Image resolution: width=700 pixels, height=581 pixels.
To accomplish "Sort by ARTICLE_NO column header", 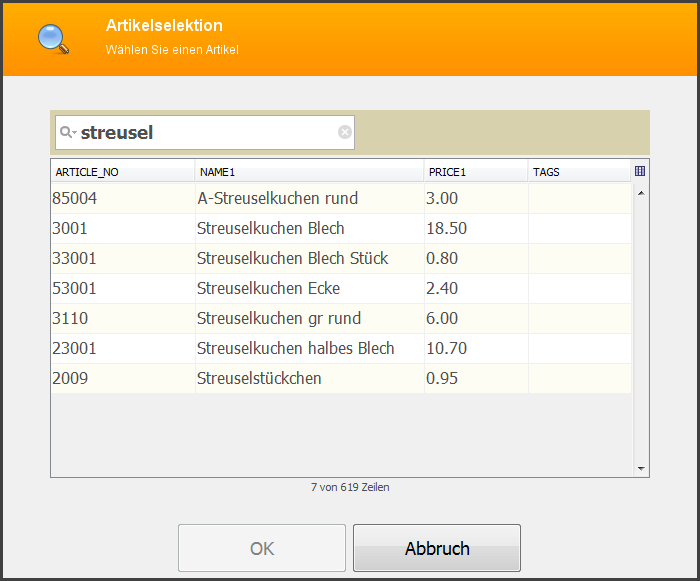I will [123, 172].
